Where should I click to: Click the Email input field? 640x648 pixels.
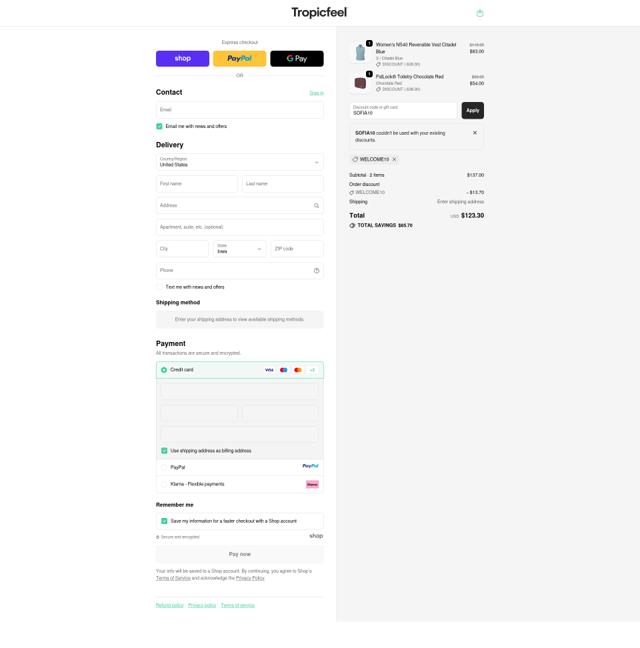(x=240, y=110)
